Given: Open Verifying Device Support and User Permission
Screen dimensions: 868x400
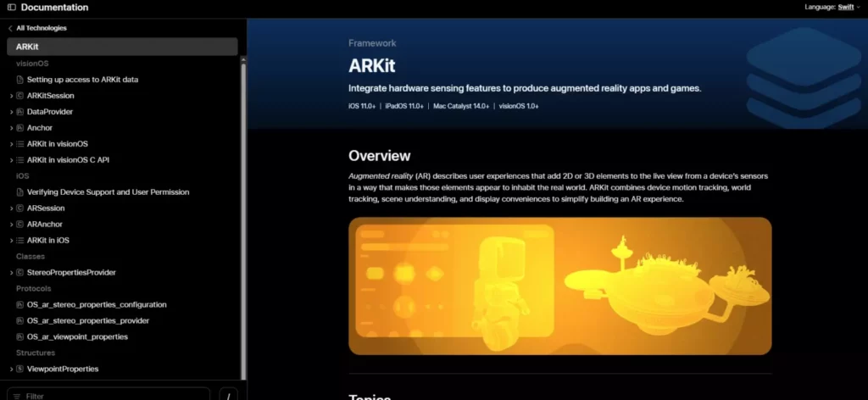Looking at the screenshot, I should click(x=108, y=192).
